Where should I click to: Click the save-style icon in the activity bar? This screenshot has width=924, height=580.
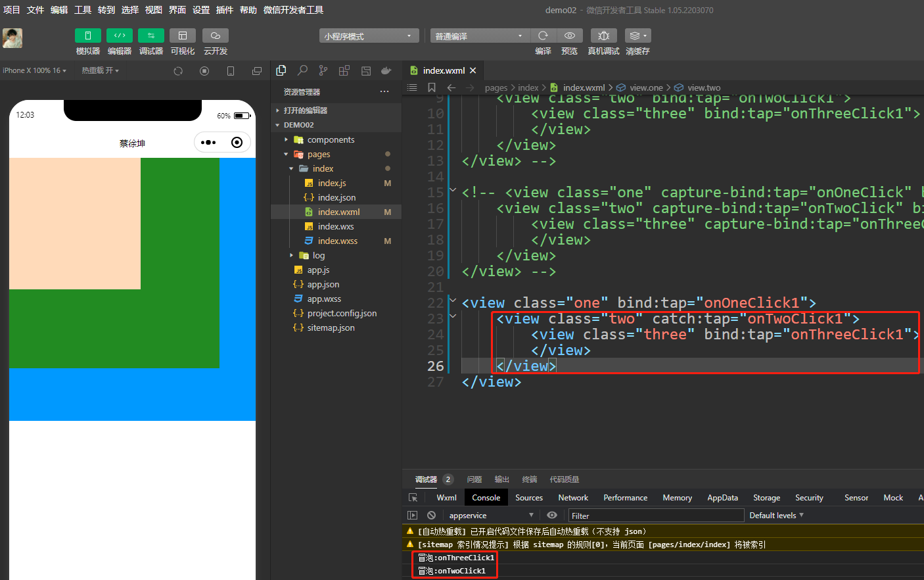366,70
